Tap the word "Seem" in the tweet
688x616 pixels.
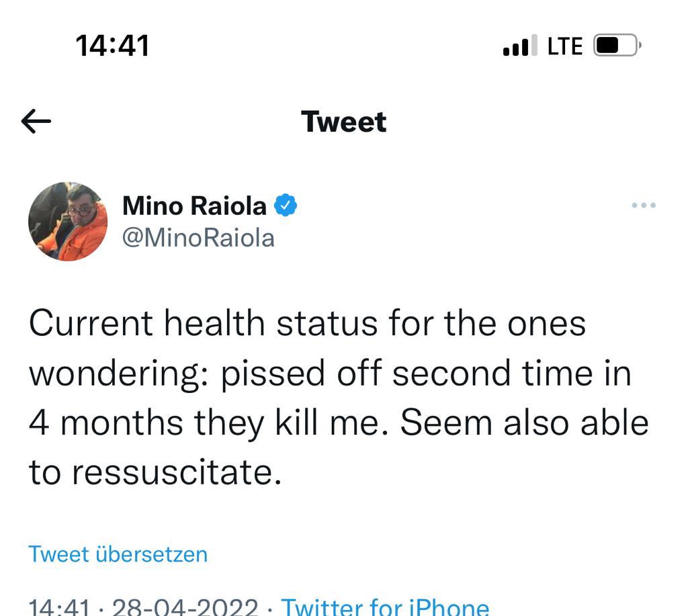click(x=446, y=423)
